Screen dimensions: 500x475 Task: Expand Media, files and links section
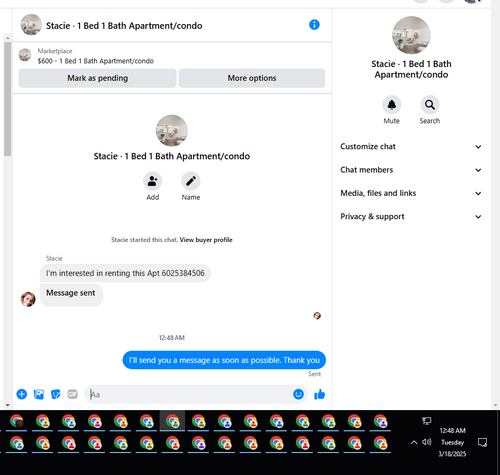coord(411,193)
